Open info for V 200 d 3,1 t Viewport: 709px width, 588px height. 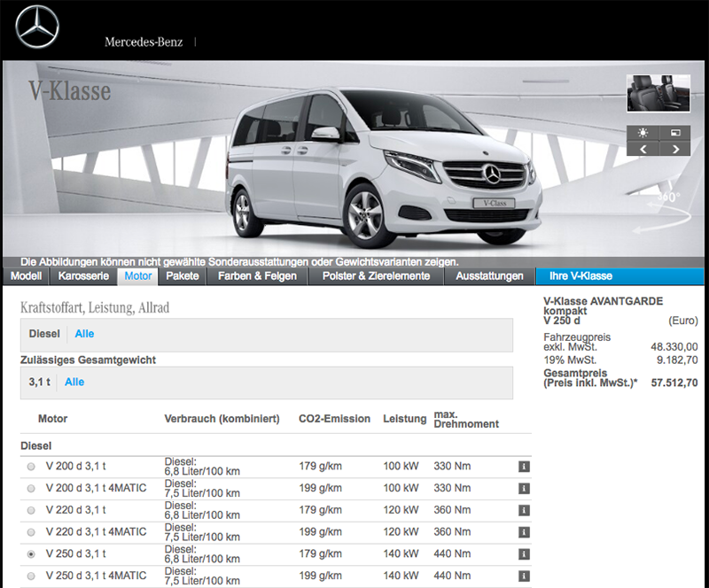click(x=524, y=467)
